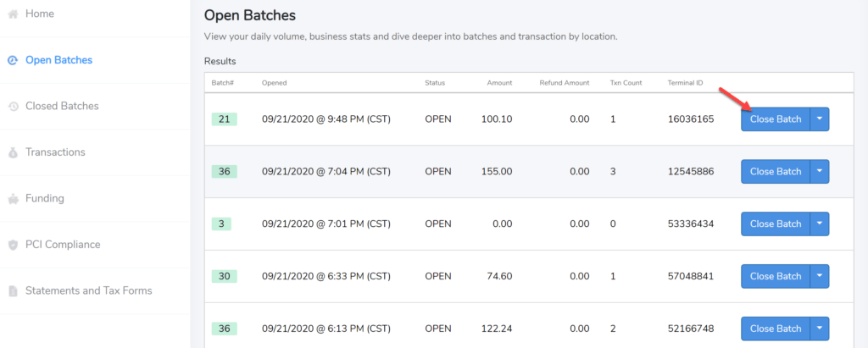The height and width of the screenshot is (348, 868).
Task: Click the PCI Compliance shield icon
Action: pos(14,245)
